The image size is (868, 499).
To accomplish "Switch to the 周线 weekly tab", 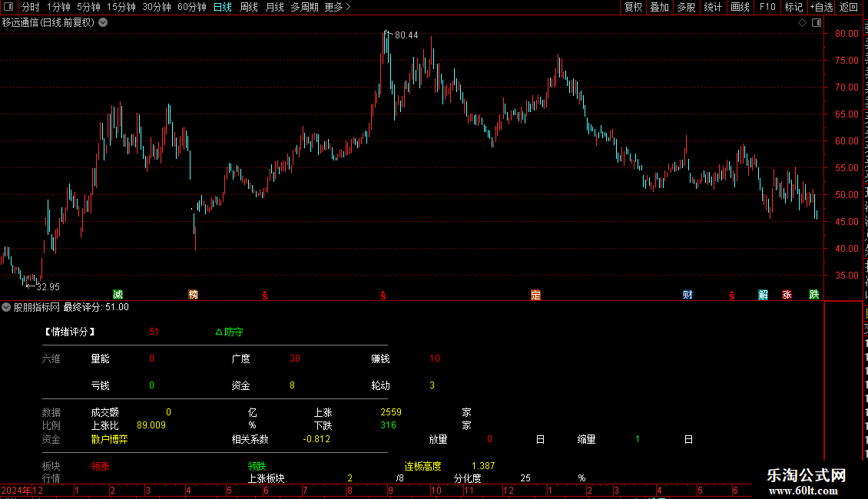I will (249, 7).
